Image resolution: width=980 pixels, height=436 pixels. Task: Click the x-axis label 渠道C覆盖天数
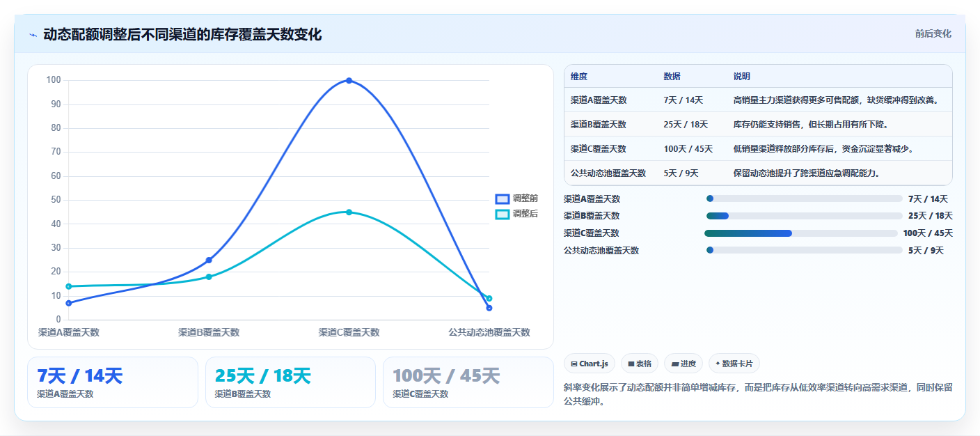click(349, 333)
